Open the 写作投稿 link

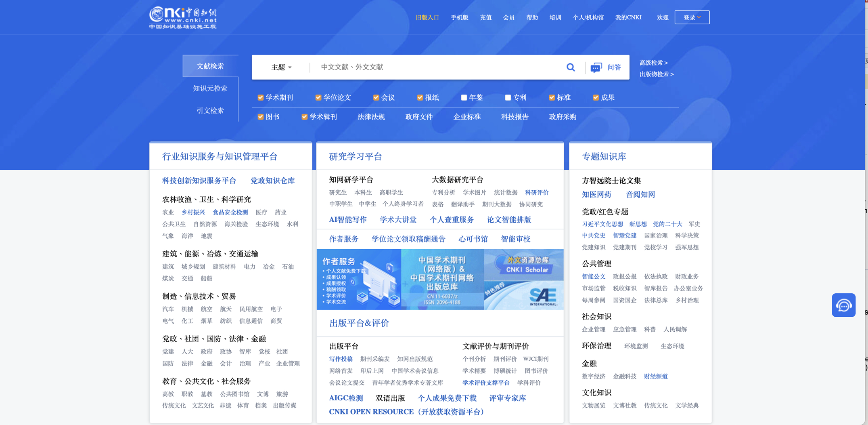point(341,359)
